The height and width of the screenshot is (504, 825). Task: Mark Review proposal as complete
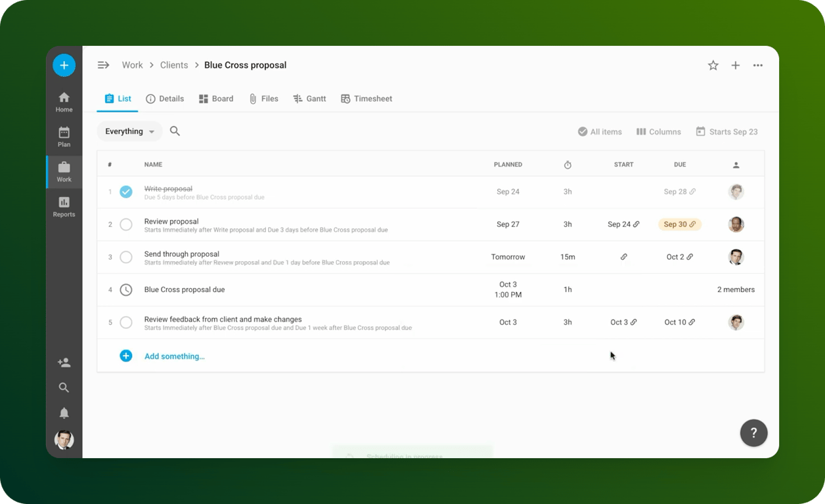[126, 224]
